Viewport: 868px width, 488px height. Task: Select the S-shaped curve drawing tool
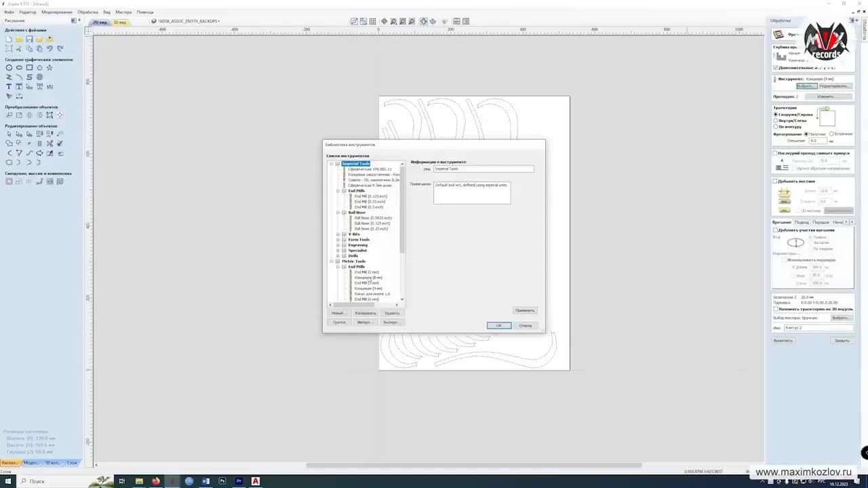click(29, 77)
